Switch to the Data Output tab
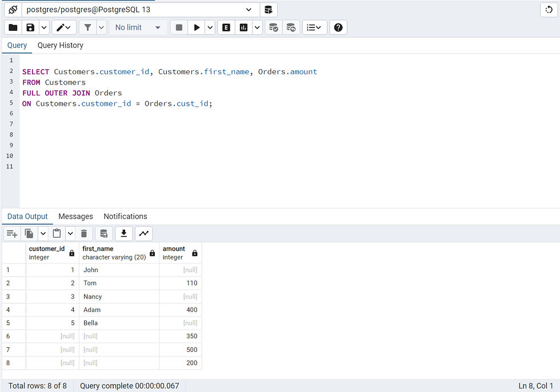560x392 pixels. (x=27, y=217)
